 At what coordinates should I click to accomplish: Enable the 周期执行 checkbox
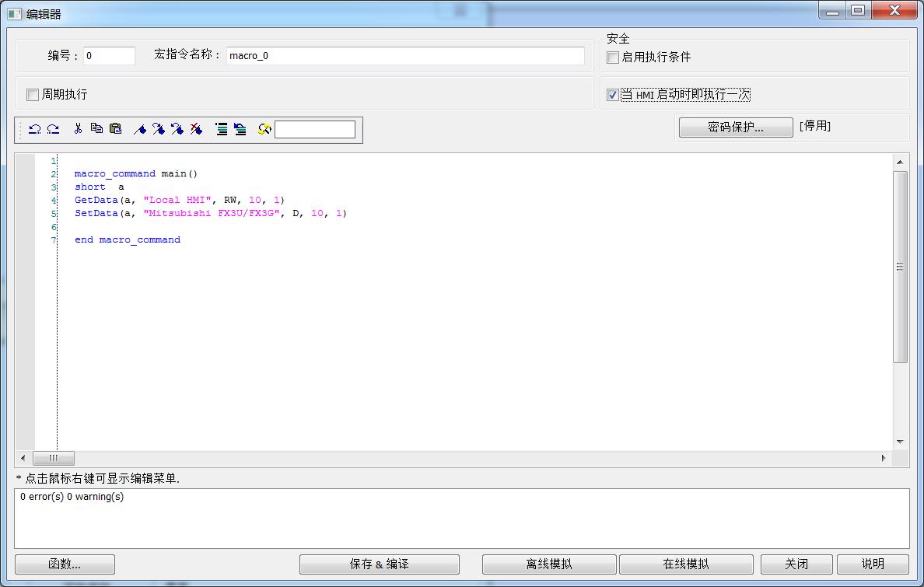(32, 94)
